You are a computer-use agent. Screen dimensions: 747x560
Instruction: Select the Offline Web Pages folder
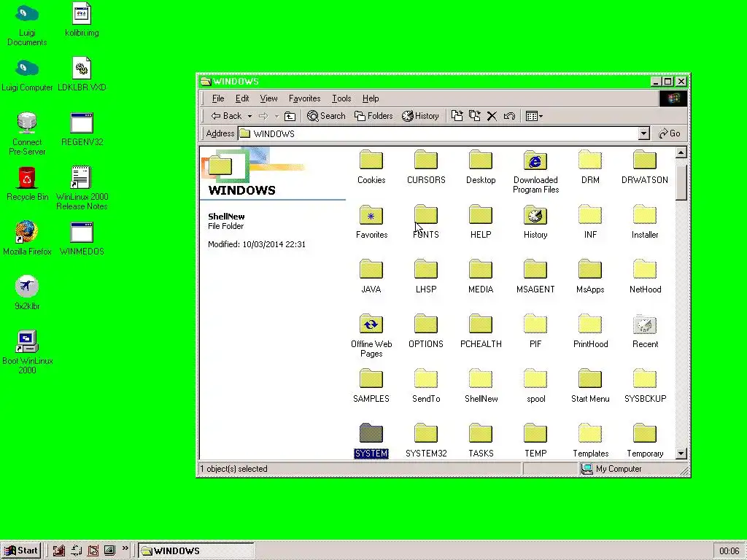pyautogui.click(x=371, y=335)
